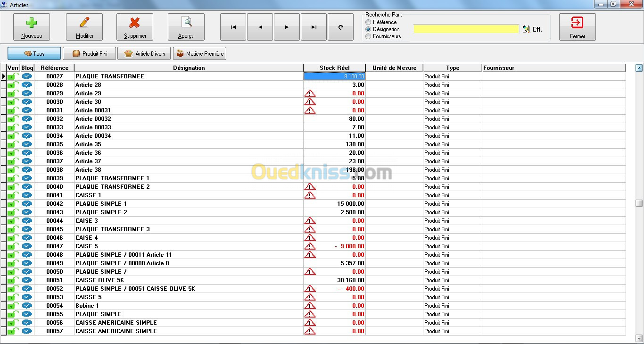
Task: Select the Tous filter tab
Action: pyautogui.click(x=34, y=53)
